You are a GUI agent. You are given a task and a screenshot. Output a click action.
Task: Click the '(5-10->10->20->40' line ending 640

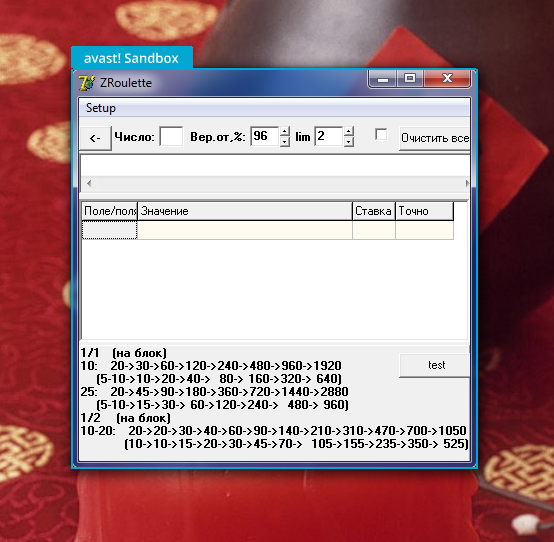pyautogui.click(x=219, y=379)
